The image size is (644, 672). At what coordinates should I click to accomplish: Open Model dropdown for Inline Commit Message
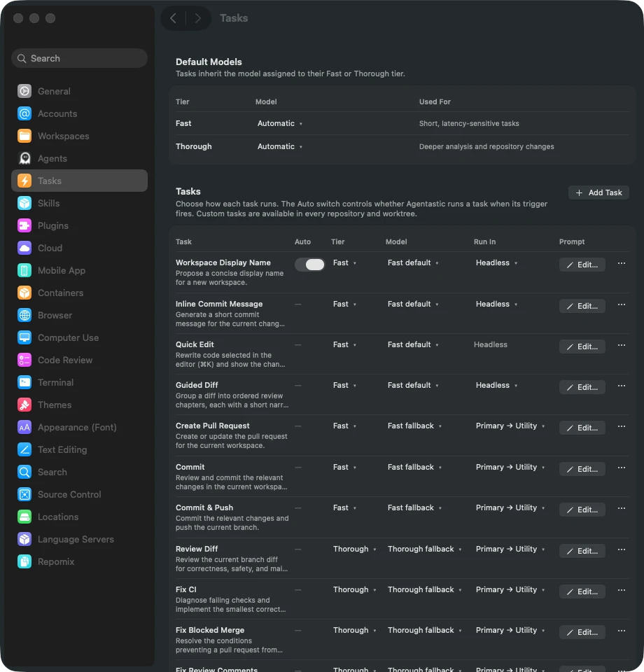[x=413, y=304]
